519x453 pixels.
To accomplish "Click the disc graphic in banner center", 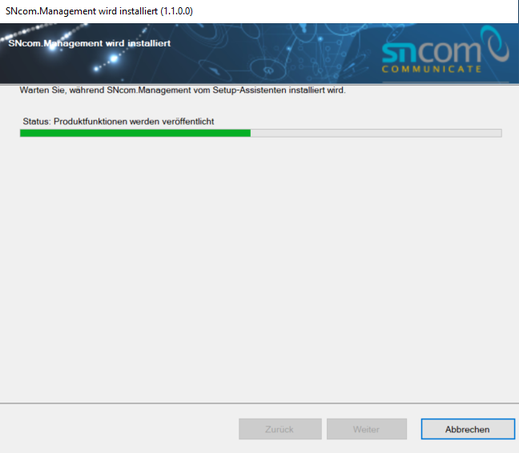I will (268, 70).
